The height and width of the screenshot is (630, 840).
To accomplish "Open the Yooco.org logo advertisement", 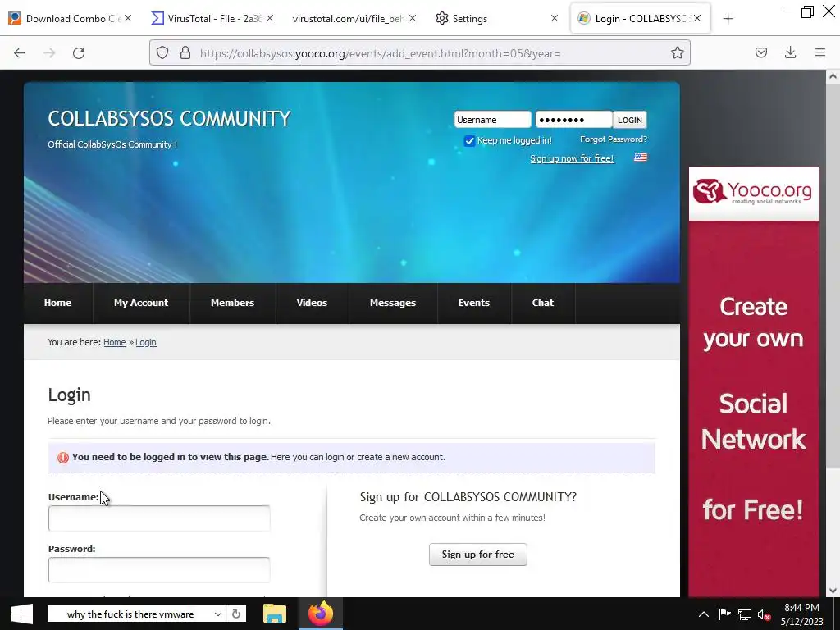I will pos(754,194).
